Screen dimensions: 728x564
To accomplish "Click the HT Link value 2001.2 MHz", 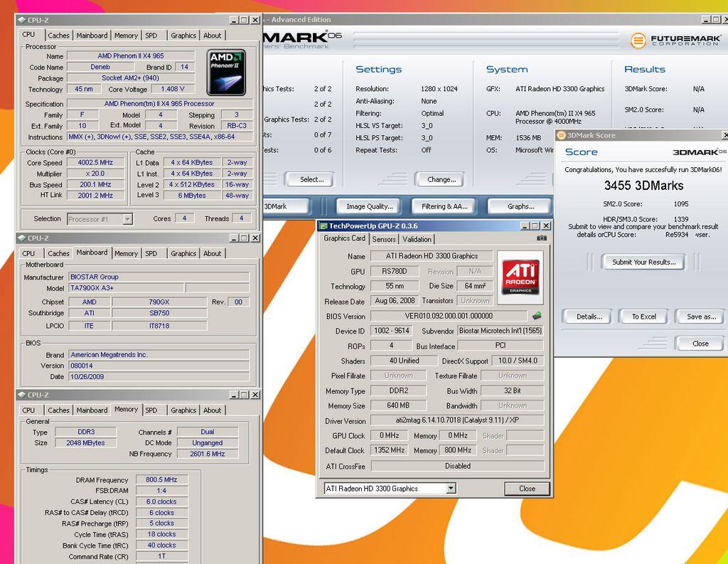I will coord(95,195).
